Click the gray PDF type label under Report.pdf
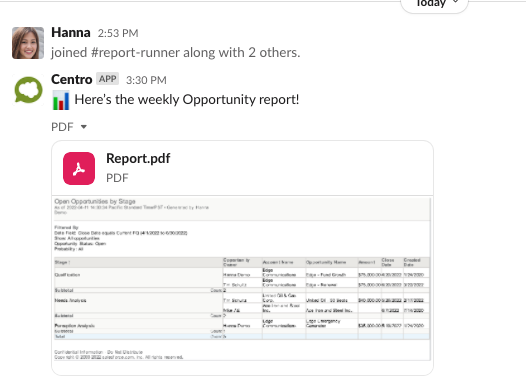526x392 pixels. (117, 178)
